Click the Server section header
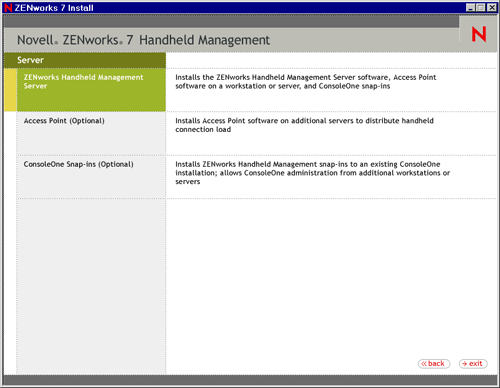 (x=85, y=60)
